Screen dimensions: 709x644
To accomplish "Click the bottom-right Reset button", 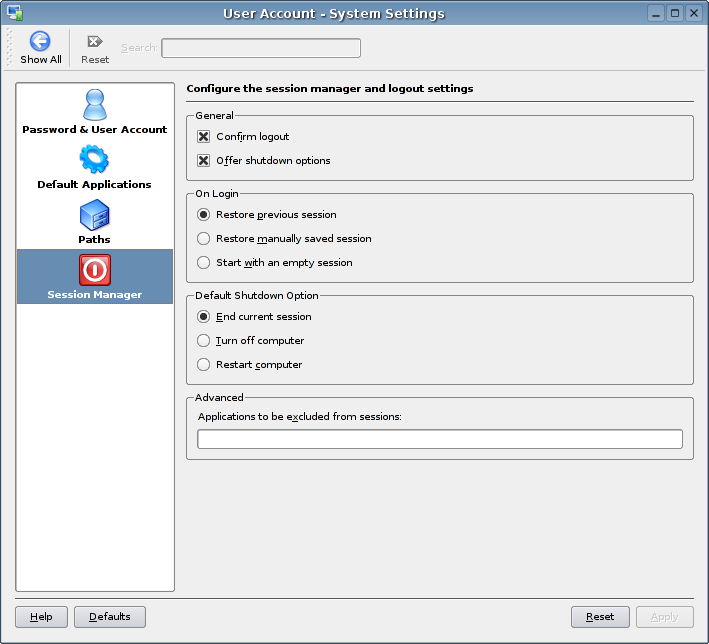I will [600, 617].
